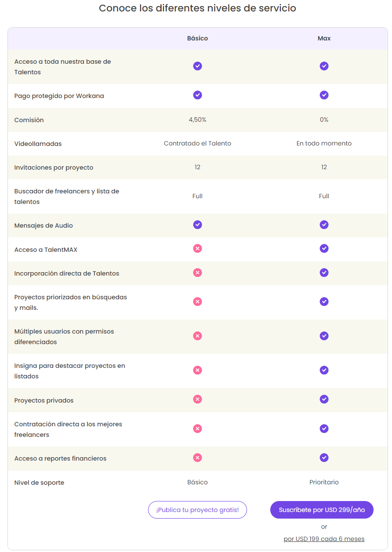Click Max checkmark for Pago protegido por Workana
Image resolution: width=392 pixels, height=552 pixels.
[x=324, y=95]
